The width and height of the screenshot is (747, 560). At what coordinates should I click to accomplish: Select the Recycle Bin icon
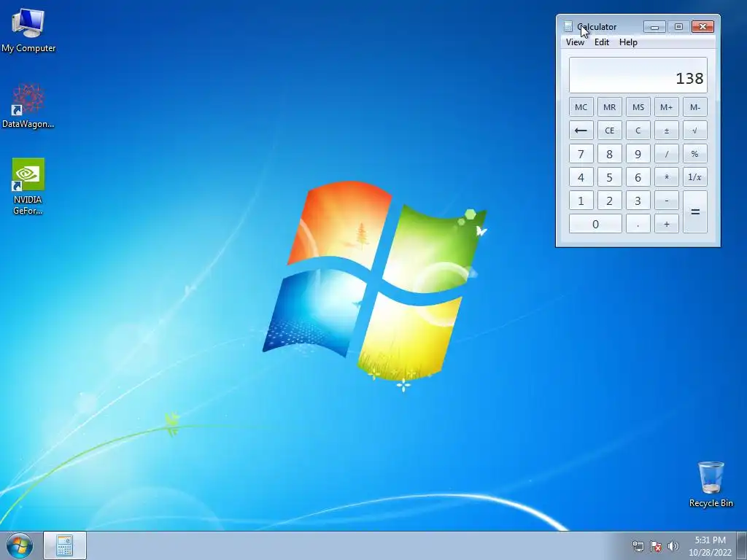pos(711,484)
